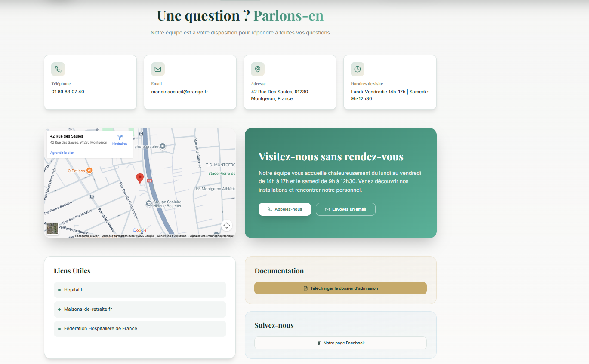Screen dimensions: 589x364
Task: Click the Facebook icon on the follow button
Action: click(x=318, y=343)
